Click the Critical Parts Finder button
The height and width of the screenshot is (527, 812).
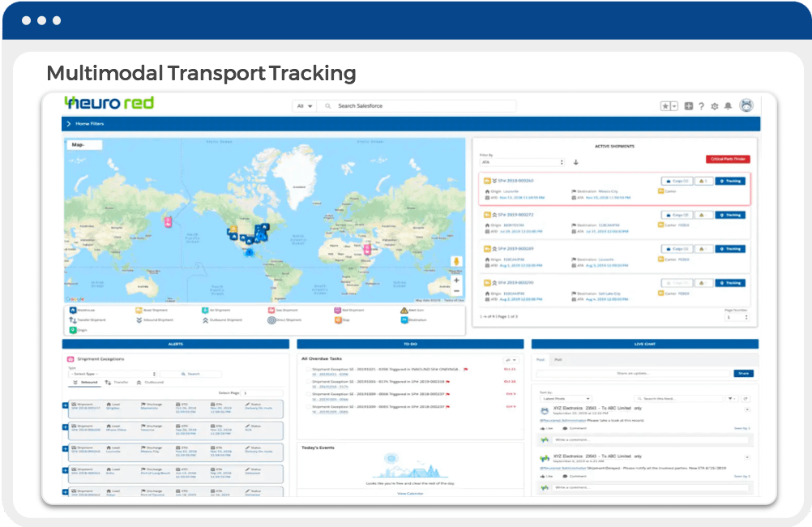click(x=728, y=159)
